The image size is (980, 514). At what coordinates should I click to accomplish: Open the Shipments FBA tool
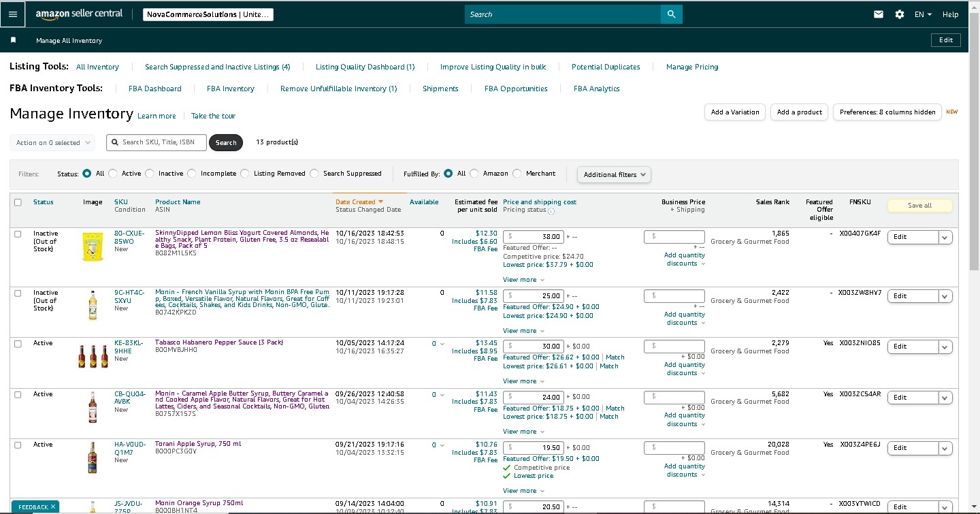click(x=440, y=89)
